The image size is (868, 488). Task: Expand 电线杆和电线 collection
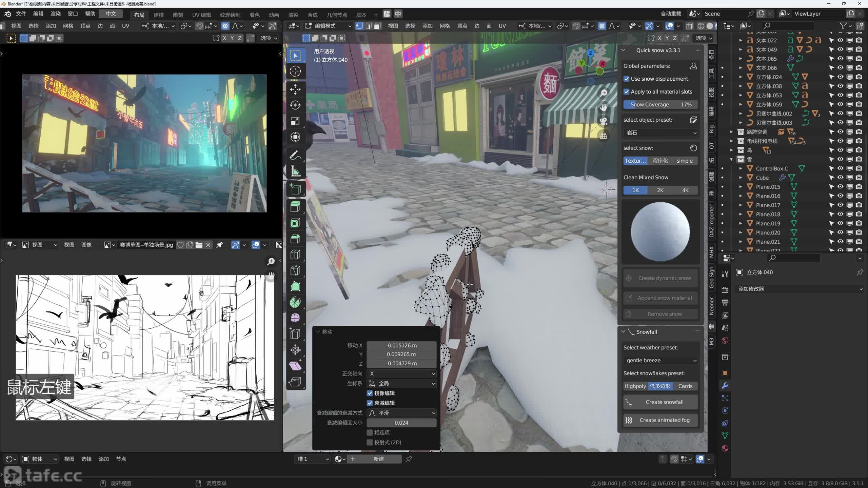(731, 141)
